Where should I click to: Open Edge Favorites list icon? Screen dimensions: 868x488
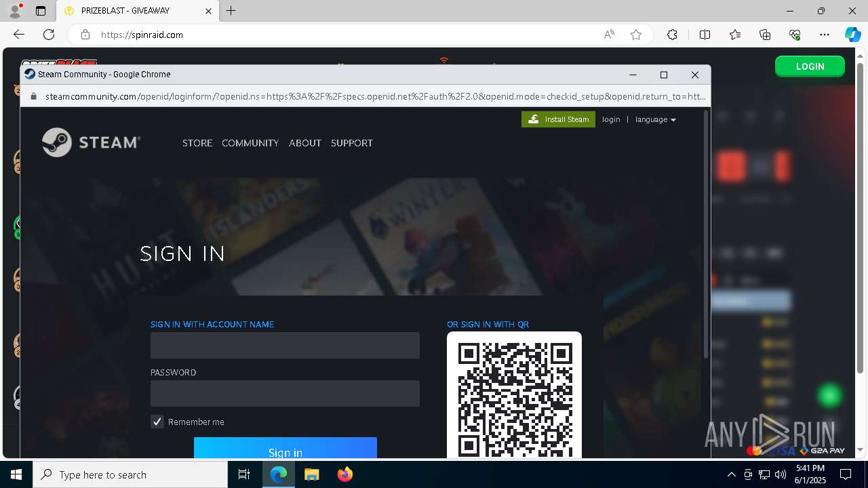735,35
